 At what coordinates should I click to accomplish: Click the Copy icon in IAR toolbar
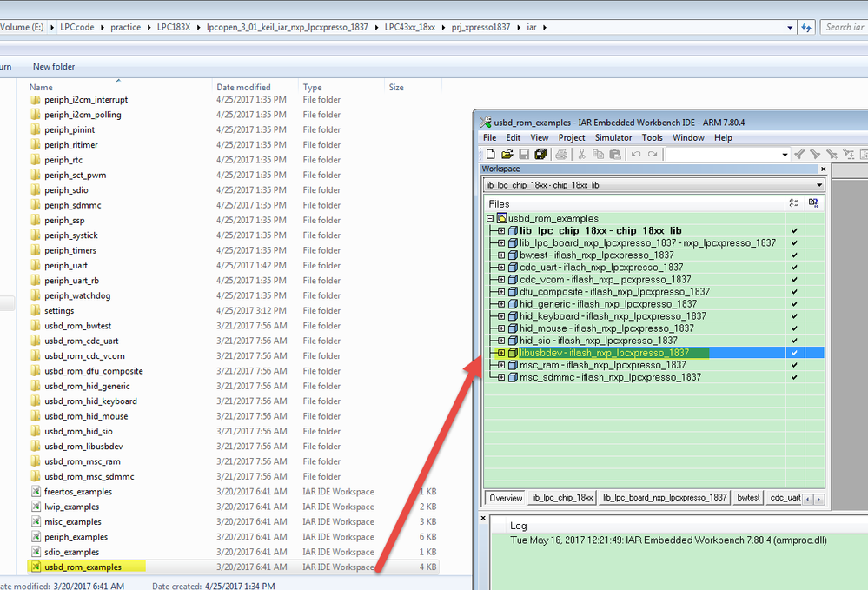pos(598,155)
